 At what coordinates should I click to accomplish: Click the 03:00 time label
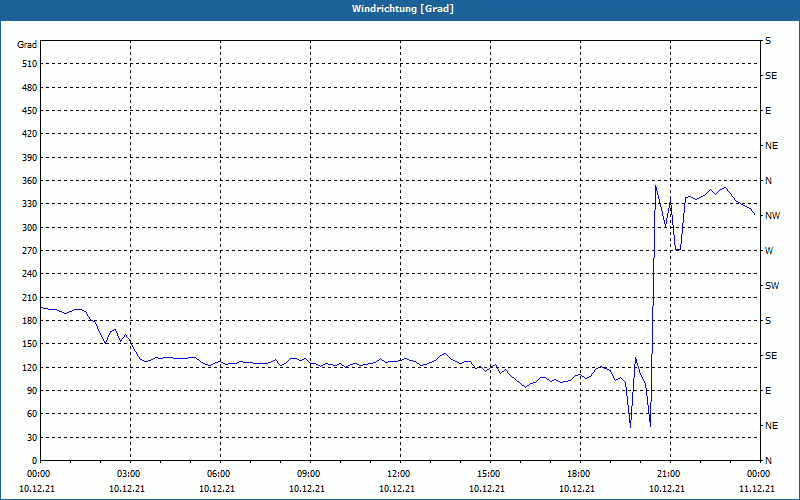tap(127, 474)
